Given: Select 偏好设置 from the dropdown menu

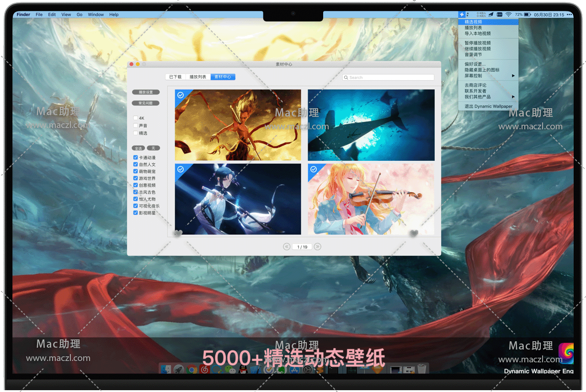Looking at the screenshot, I should (x=475, y=64).
